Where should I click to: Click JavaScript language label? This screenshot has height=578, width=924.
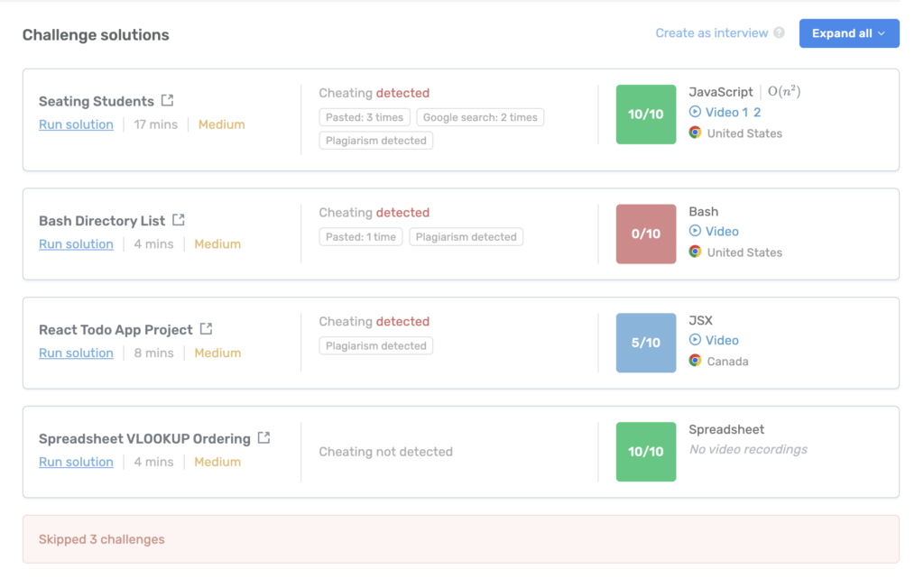pyautogui.click(x=721, y=92)
